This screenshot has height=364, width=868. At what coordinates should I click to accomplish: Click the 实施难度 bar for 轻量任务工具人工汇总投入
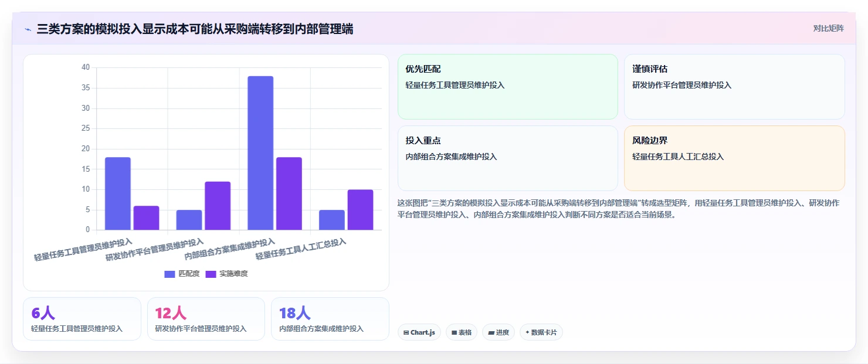tap(360, 210)
